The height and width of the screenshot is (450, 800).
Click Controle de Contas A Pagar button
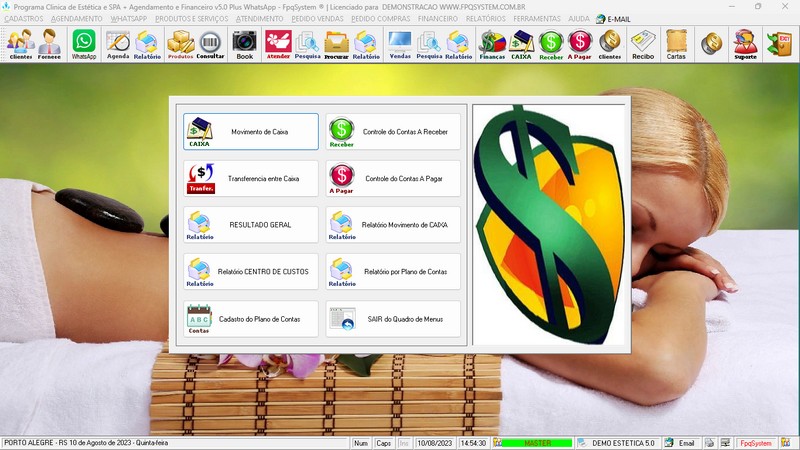click(393, 179)
